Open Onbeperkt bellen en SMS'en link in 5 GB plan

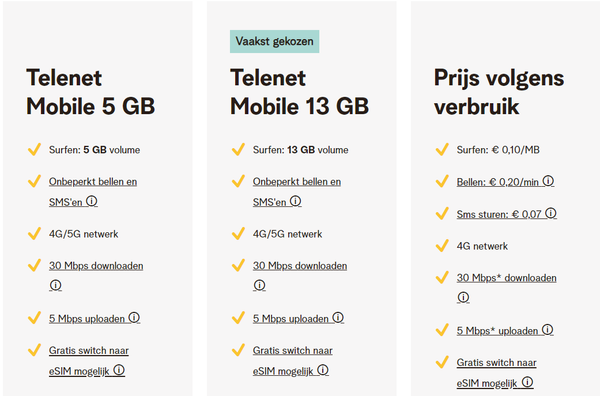[x=93, y=192]
